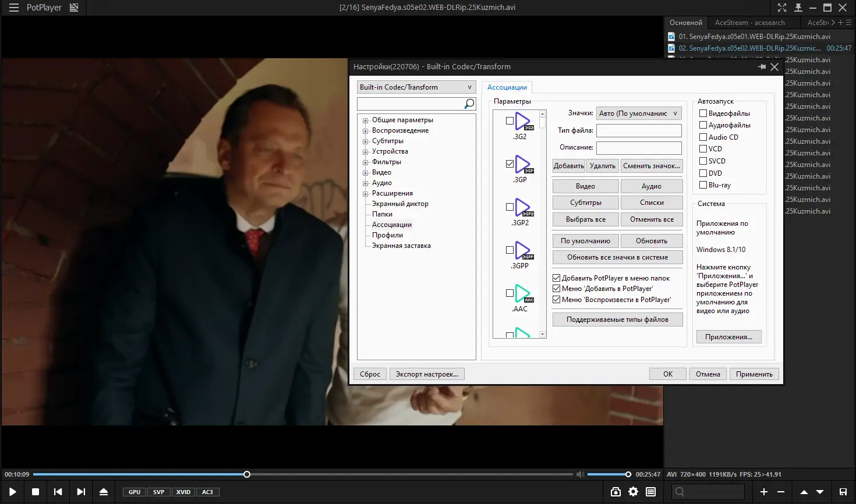This screenshot has height=504, width=856.
Task: Pin the settings dialog with the pin icon
Action: (x=762, y=67)
